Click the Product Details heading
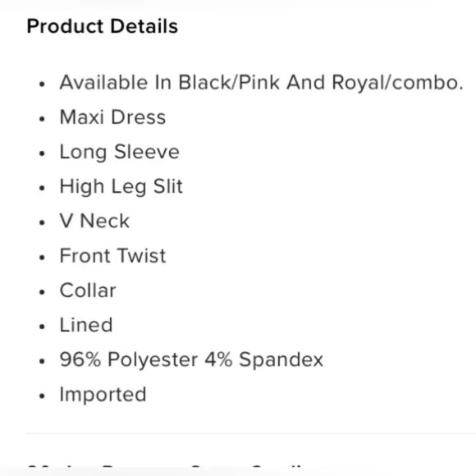 [103, 26]
